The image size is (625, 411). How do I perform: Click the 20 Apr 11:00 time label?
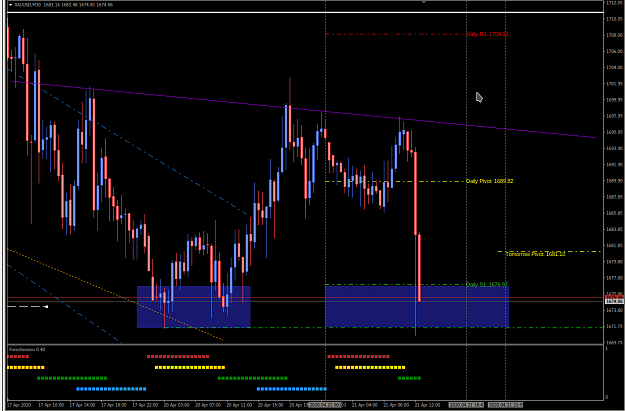point(240,405)
